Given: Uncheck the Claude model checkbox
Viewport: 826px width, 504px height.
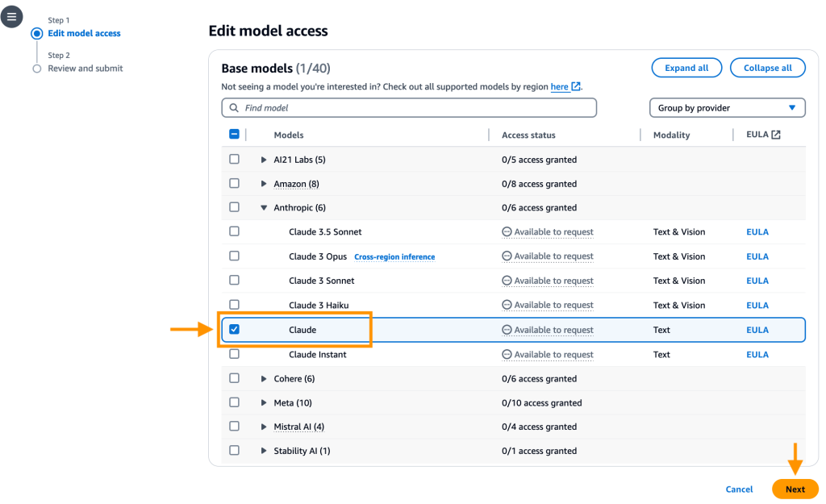Looking at the screenshot, I should tap(235, 329).
